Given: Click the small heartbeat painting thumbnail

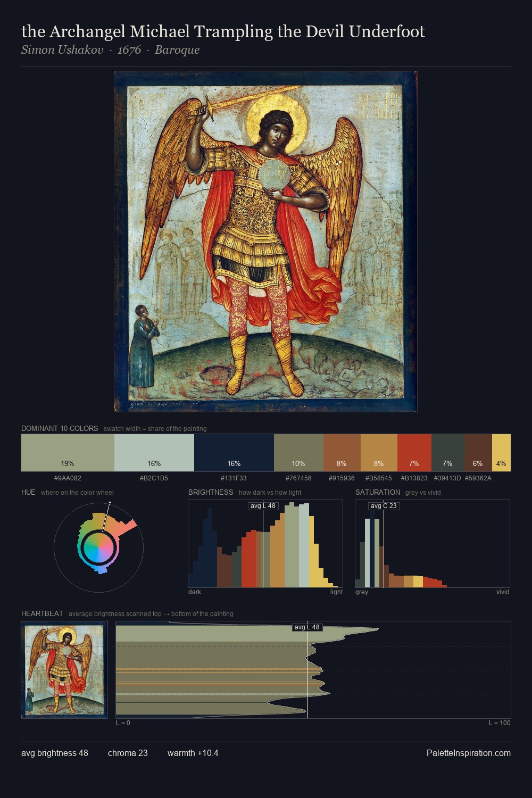Looking at the screenshot, I should tap(64, 670).
